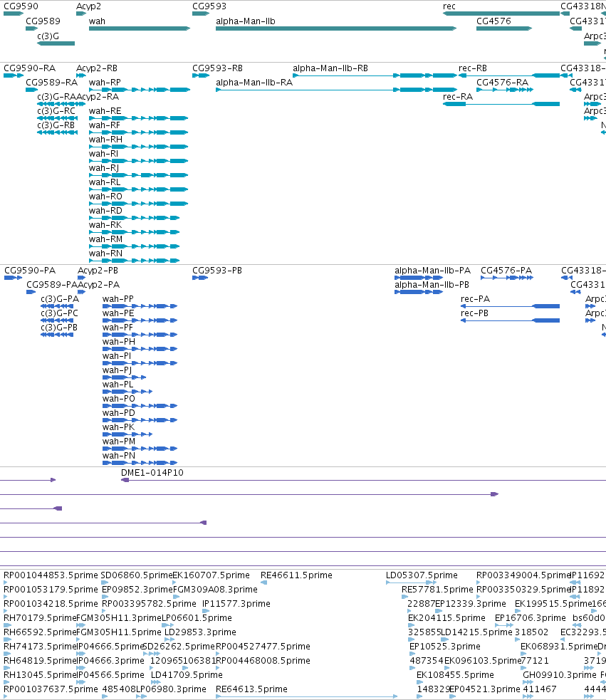This screenshot has width=606, height=700.
Task: Select transcript wah-RI
Action: point(138,161)
